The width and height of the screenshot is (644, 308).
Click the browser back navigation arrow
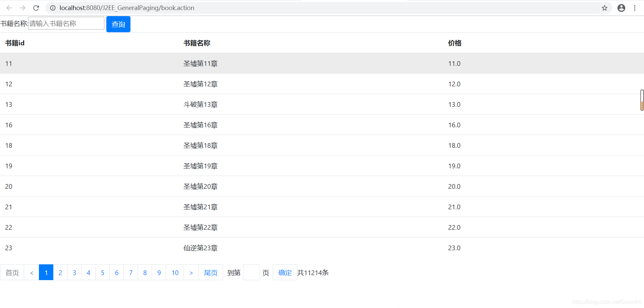click(9, 8)
